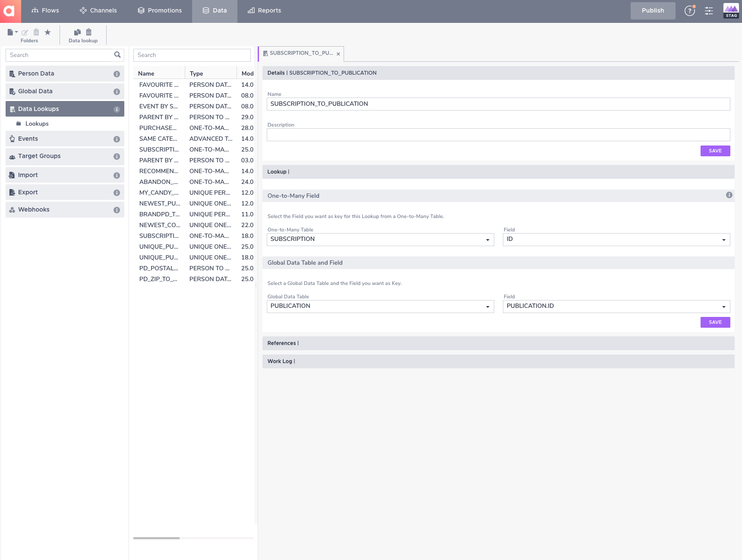Select the SUBSCRIPTION_TO_PU... tab
The width and height of the screenshot is (742, 560).
301,53
